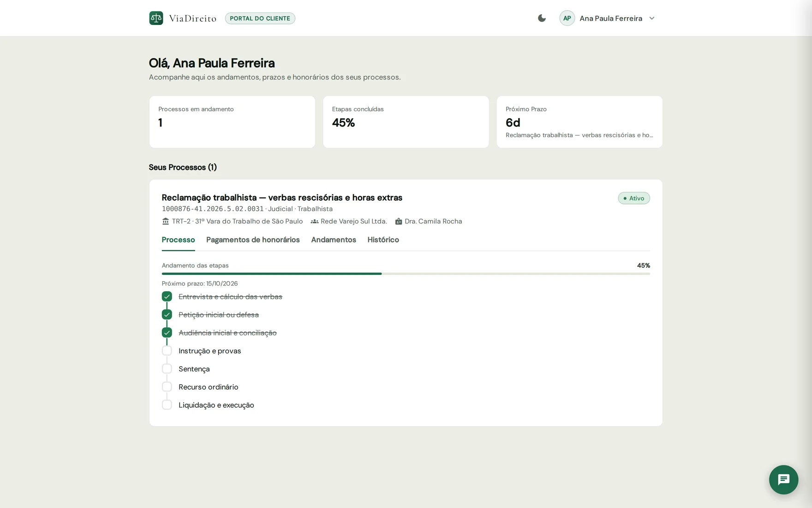Click the Reclamação trabalhista process title
Screen dimensions: 812x508
282,197
